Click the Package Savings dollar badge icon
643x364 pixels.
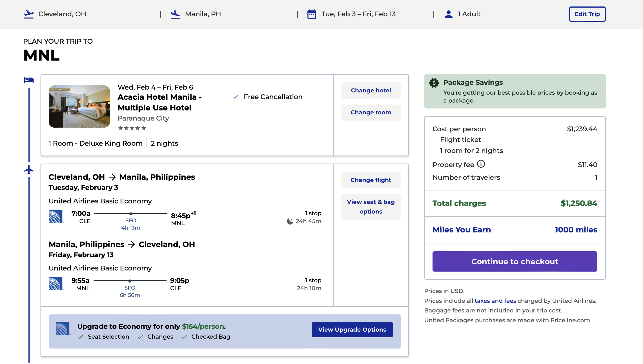coord(434,83)
